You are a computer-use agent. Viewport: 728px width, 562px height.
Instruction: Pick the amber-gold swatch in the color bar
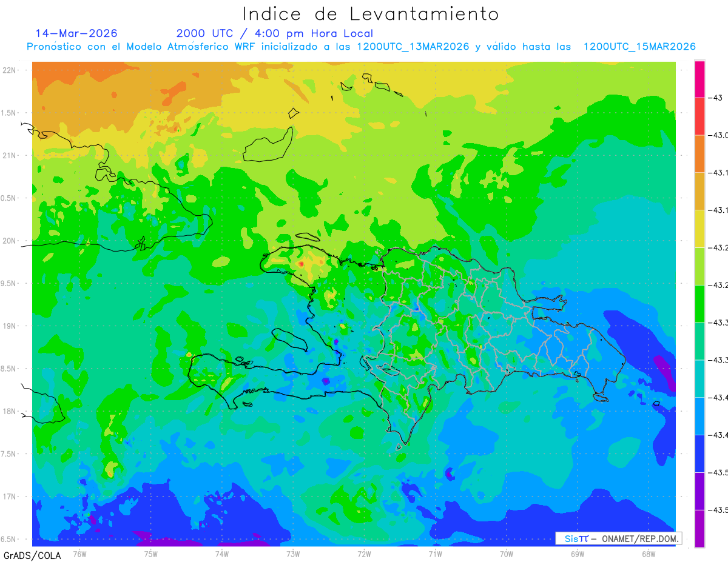[699, 191]
